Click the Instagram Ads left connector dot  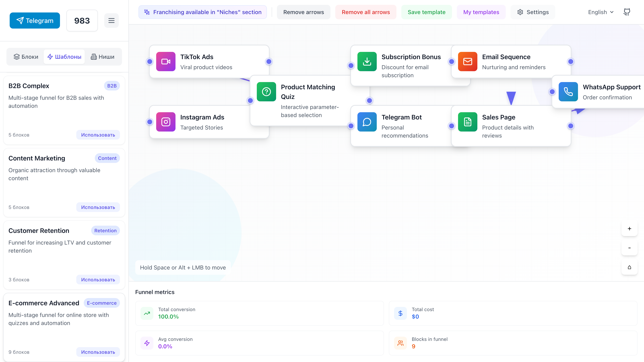click(150, 122)
